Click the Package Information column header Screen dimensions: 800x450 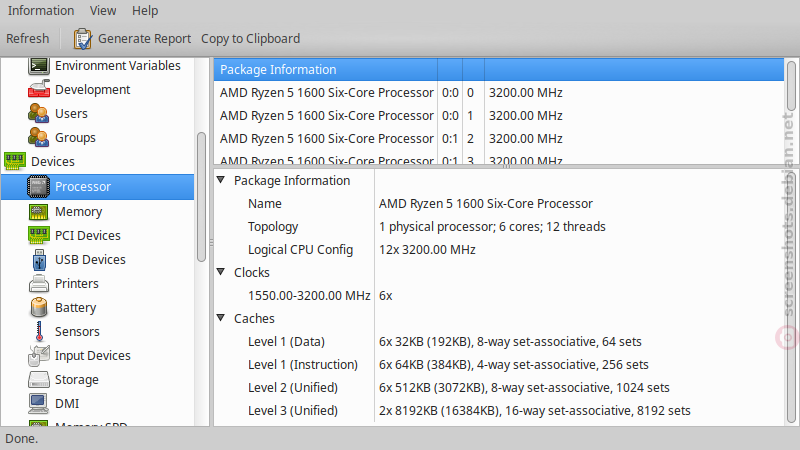pos(326,69)
